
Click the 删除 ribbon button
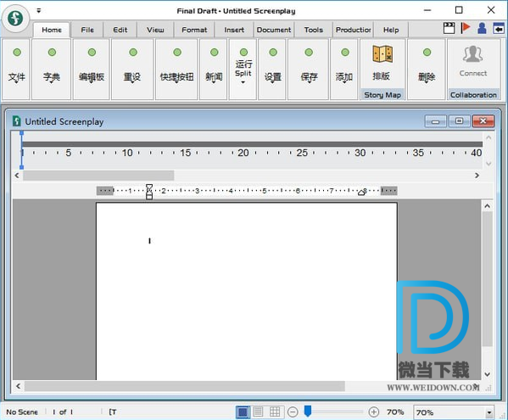pos(427,70)
